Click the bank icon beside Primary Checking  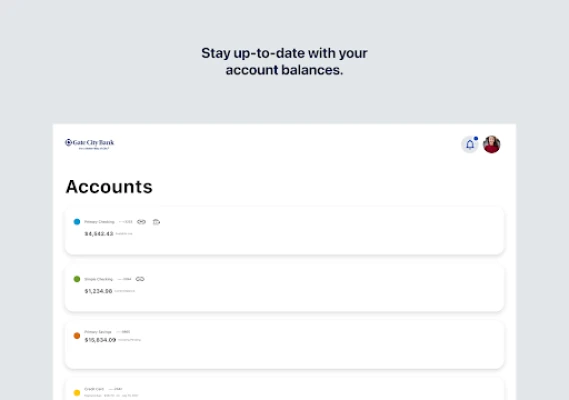156,222
